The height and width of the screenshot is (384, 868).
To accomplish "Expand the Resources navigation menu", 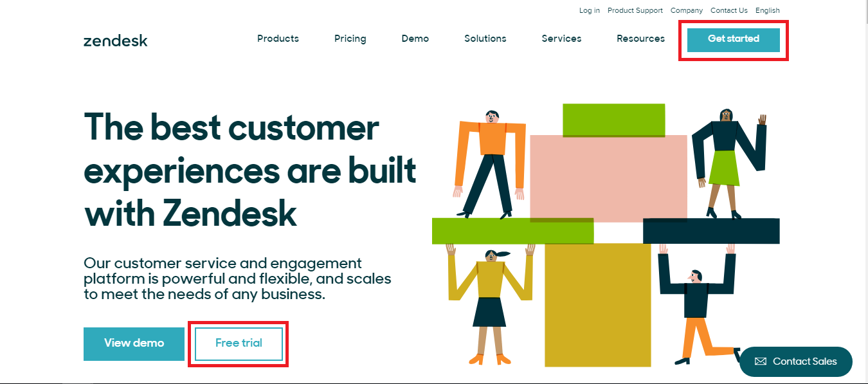I will 640,39.
